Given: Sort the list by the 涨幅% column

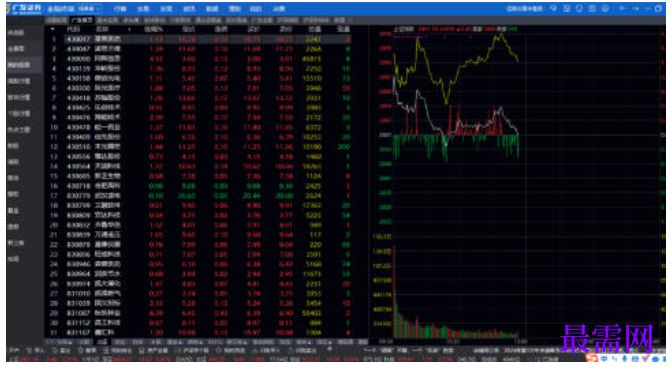Looking at the screenshot, I should click(153, 29).
